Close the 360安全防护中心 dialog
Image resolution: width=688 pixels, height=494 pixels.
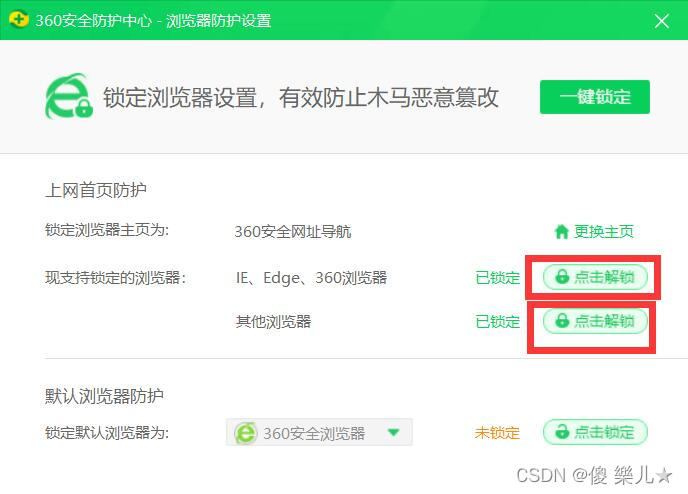pos(661,21)
